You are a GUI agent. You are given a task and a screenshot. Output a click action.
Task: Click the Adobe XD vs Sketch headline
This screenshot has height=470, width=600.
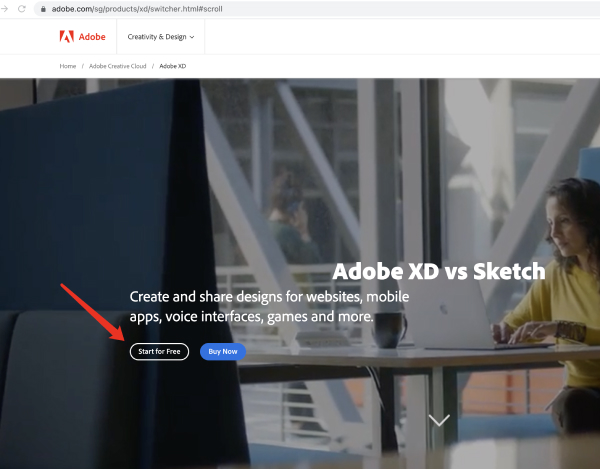pos(438,272)
